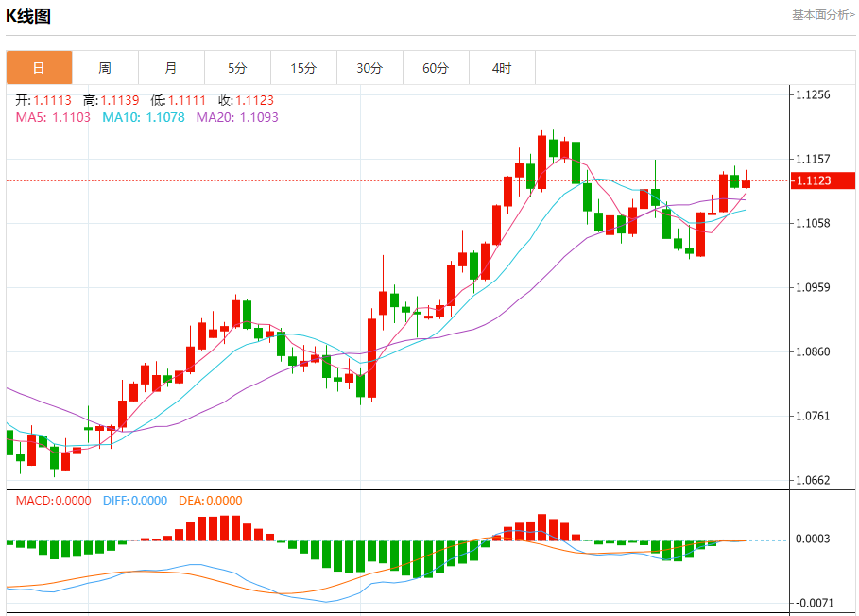Select the 日 daily chart tab
This screenshot has height=616, width=859.
tap(39, 68)
